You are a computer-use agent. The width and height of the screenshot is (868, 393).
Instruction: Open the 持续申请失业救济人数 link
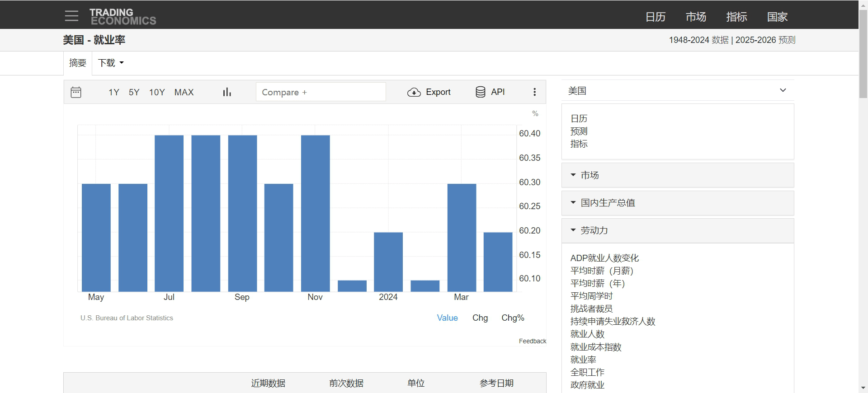click(613, 321)
